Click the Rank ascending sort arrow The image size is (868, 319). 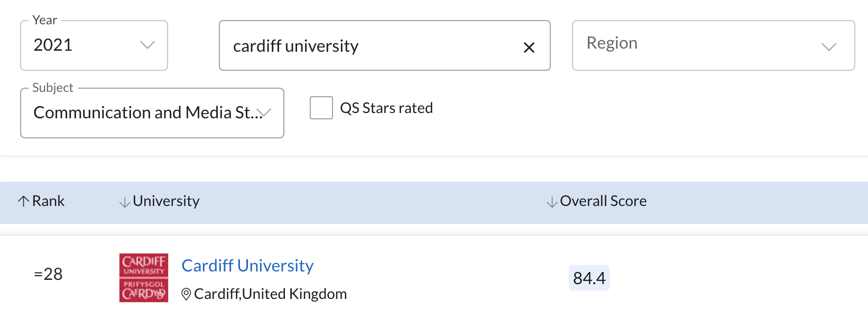(x=23, y=201)
